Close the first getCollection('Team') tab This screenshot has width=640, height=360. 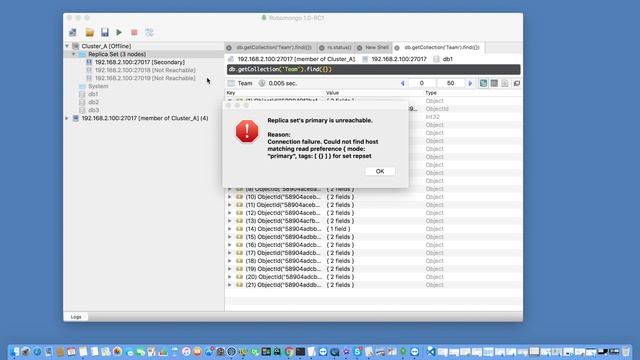229,48
